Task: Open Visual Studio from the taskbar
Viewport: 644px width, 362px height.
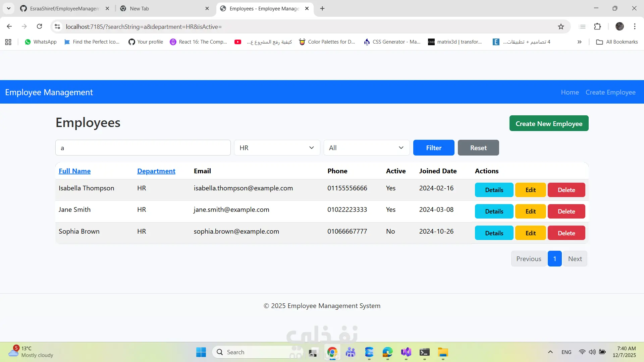Action: tap(406, 352)
